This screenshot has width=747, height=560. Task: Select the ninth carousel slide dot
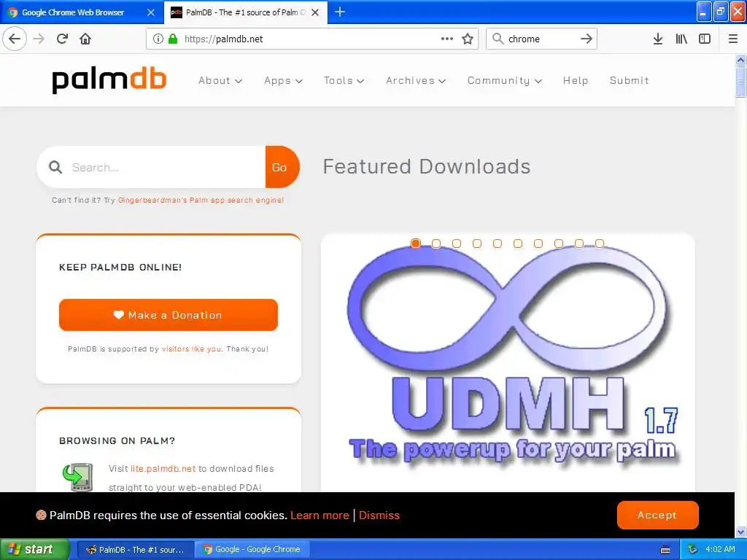pos(579,244)
